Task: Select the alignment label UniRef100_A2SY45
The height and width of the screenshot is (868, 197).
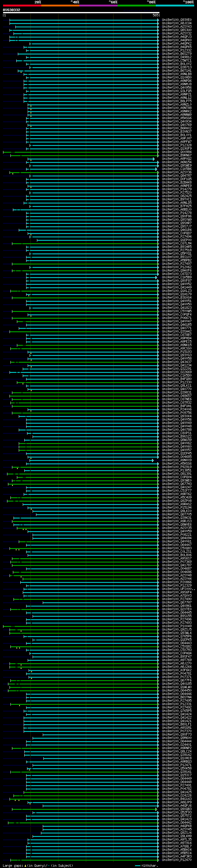Action: tap(177, 829)
